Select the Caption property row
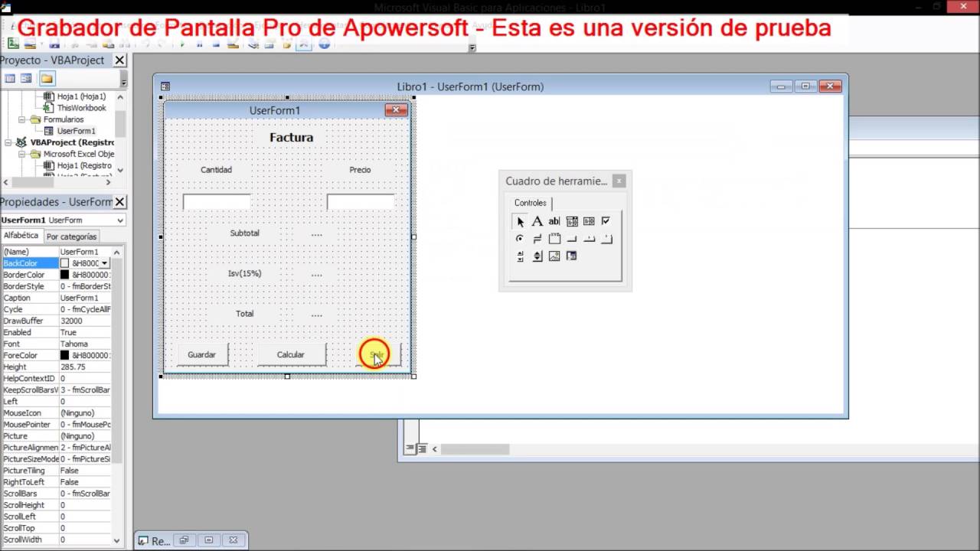Screen dimensions: 980x551 (57, 298)
